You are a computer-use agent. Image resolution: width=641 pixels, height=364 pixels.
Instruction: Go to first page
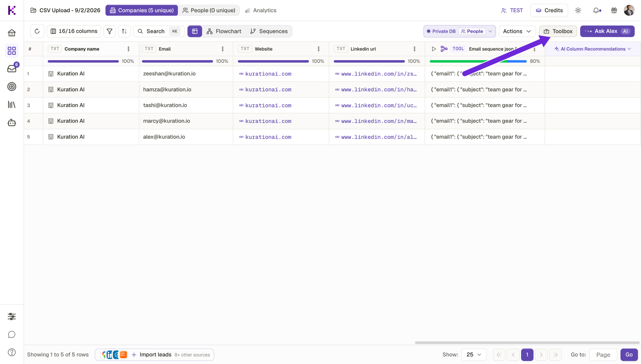(x=499, y=354)
